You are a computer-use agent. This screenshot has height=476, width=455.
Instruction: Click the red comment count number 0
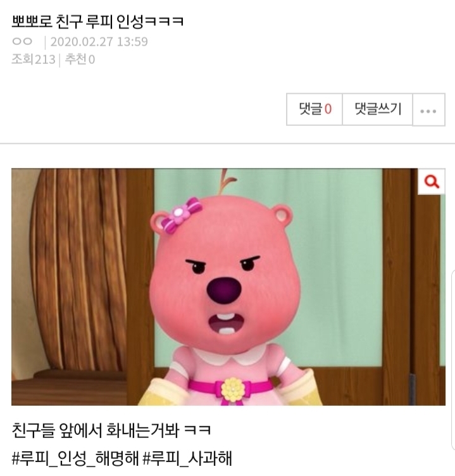click(328, 109)
